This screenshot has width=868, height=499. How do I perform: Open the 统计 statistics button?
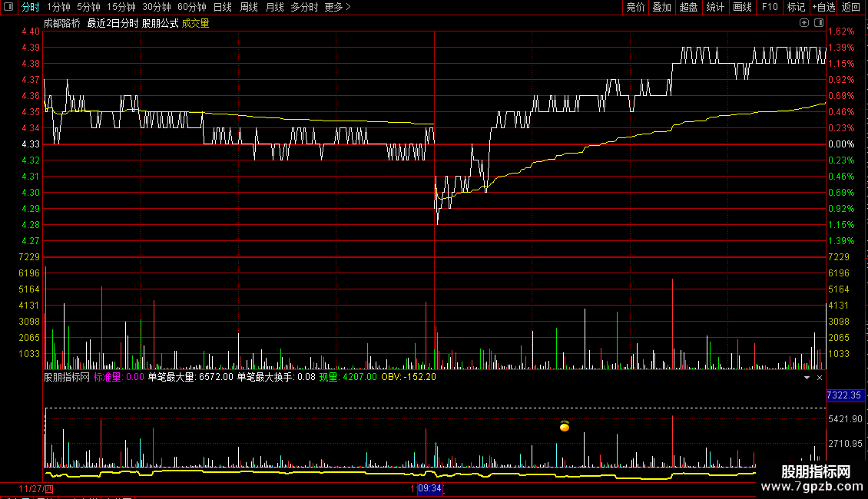click(715, 7)
